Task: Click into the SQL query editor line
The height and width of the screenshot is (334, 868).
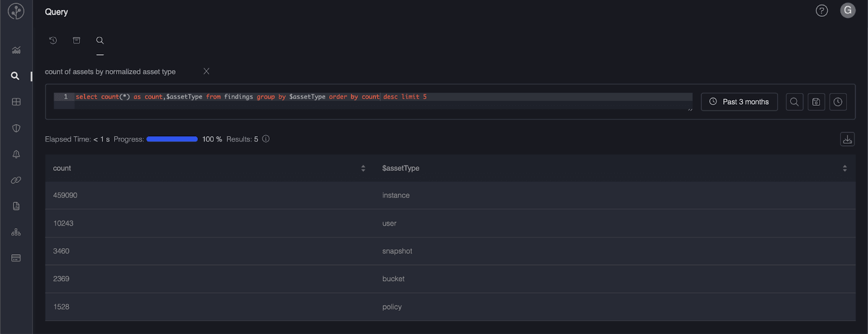Action: (x=384, y=97)
